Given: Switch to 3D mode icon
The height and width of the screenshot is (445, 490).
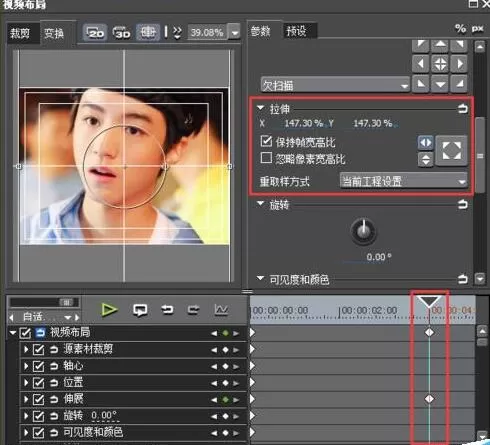Looking at the screenshot, I should point(122,33).
